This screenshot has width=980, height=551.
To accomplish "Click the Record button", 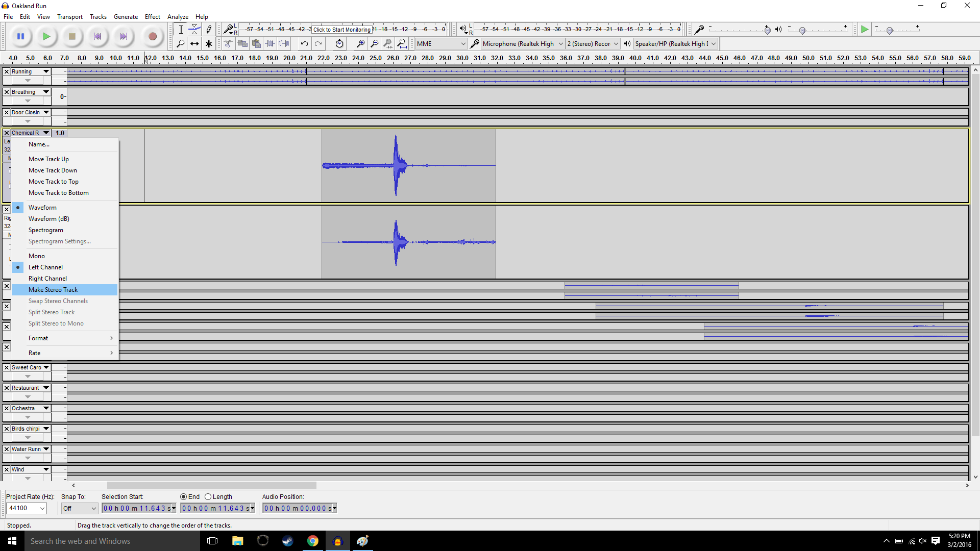I will 152,36.
